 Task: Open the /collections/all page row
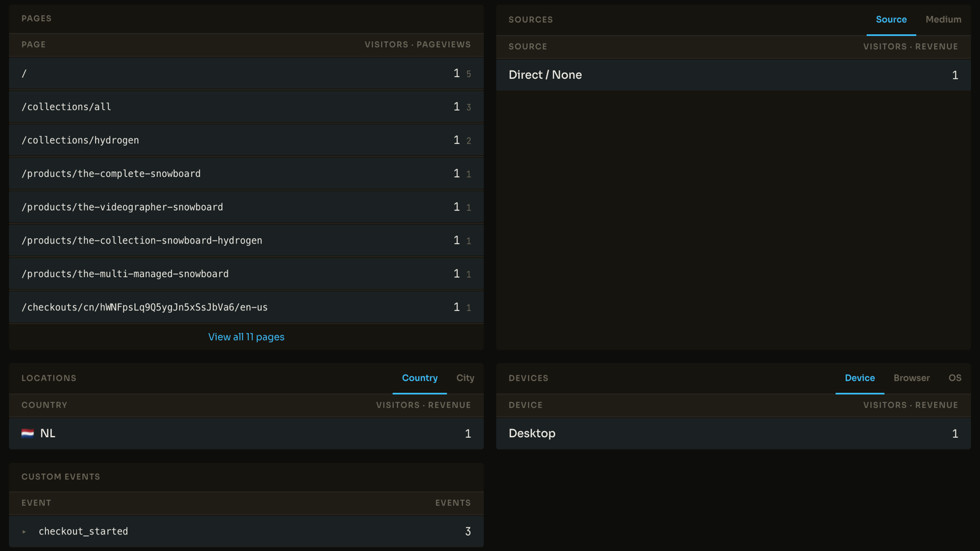(246, 107)
